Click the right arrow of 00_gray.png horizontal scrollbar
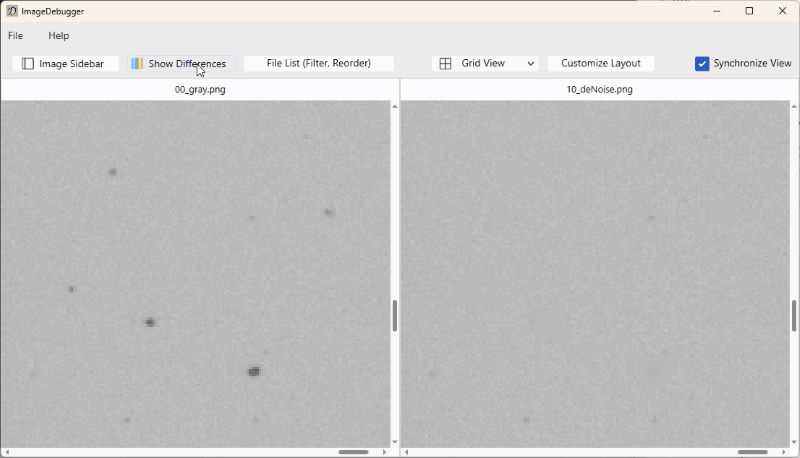This screenshot has height=458, width=800. pos(385,452)
